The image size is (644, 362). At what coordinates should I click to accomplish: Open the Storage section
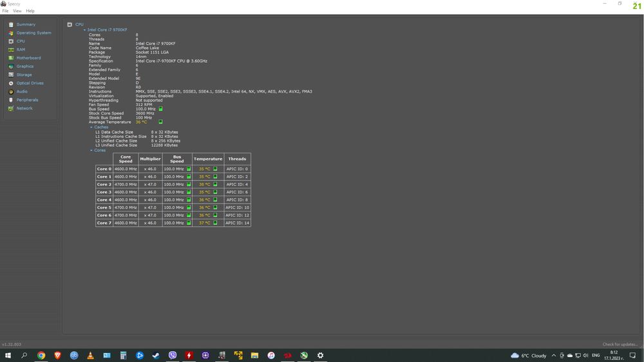coord(24,75)
